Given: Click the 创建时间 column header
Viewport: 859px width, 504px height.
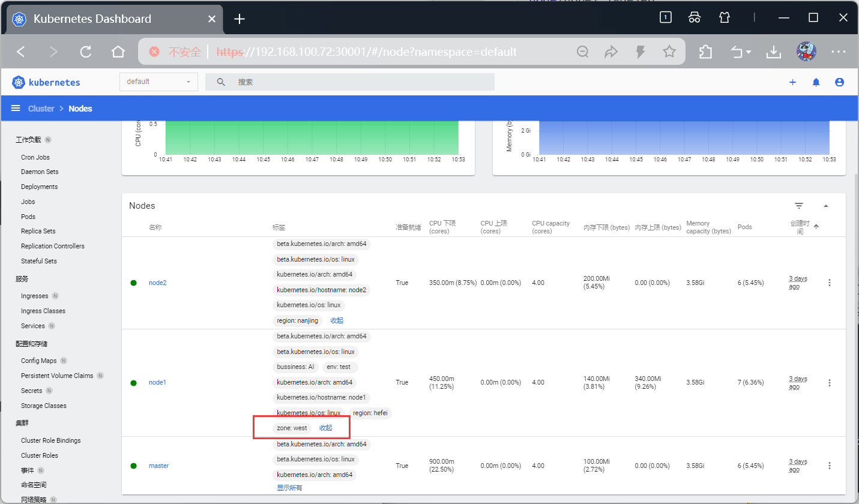Looking at the screenshot, I should tap(800, 227).
